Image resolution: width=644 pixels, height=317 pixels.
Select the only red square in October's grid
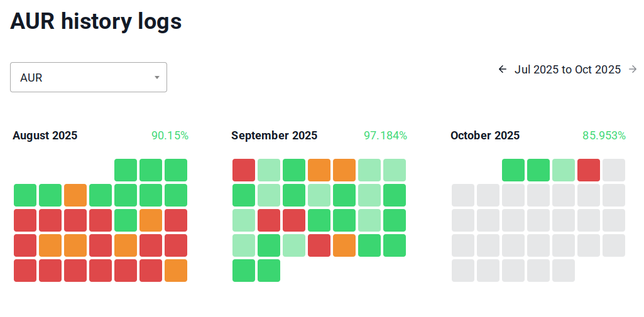(589, 170)
